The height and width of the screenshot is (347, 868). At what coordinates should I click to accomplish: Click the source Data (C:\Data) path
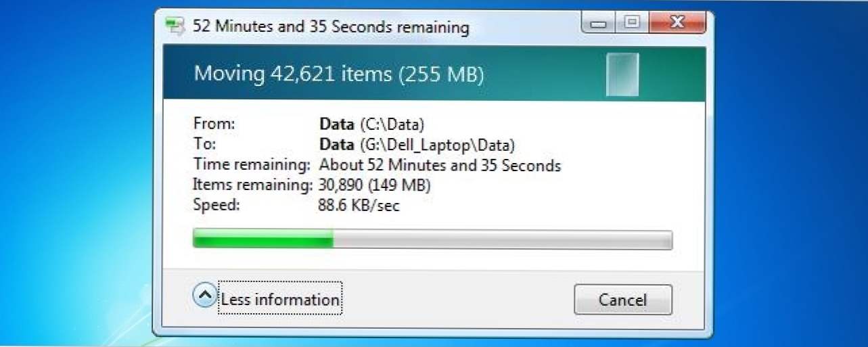371,124
